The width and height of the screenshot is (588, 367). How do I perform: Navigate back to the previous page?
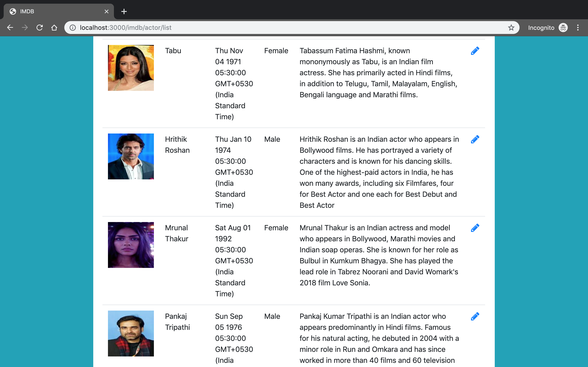point(10,28)
